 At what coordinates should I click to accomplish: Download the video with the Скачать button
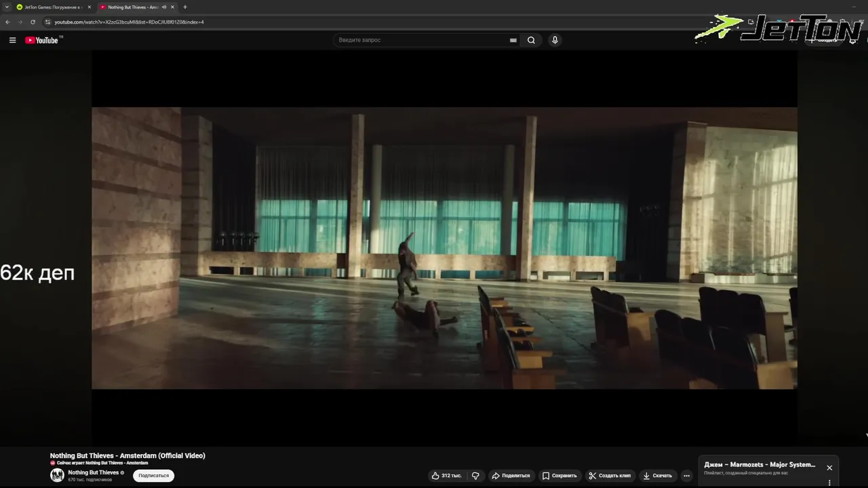pos(658,476)
